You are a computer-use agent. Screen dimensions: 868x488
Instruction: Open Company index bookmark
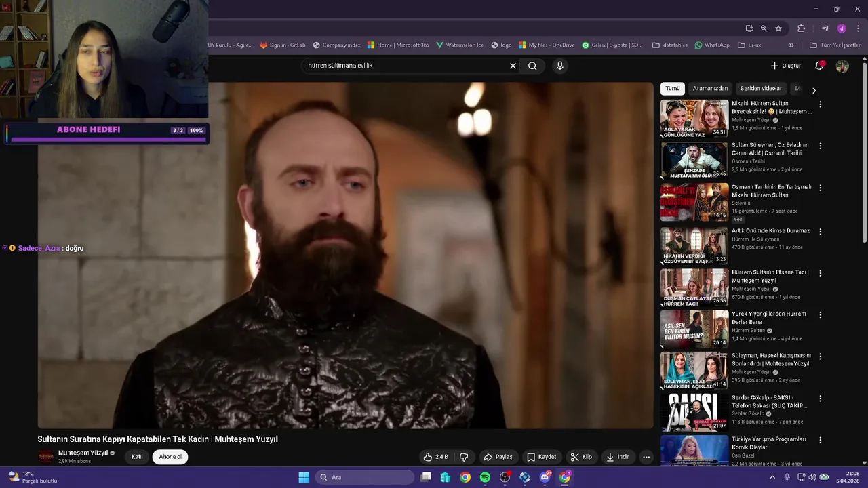336,45
